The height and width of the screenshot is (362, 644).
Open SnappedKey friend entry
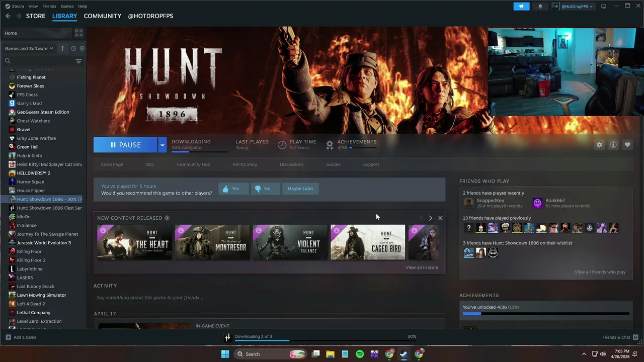(x=494, y=203)
